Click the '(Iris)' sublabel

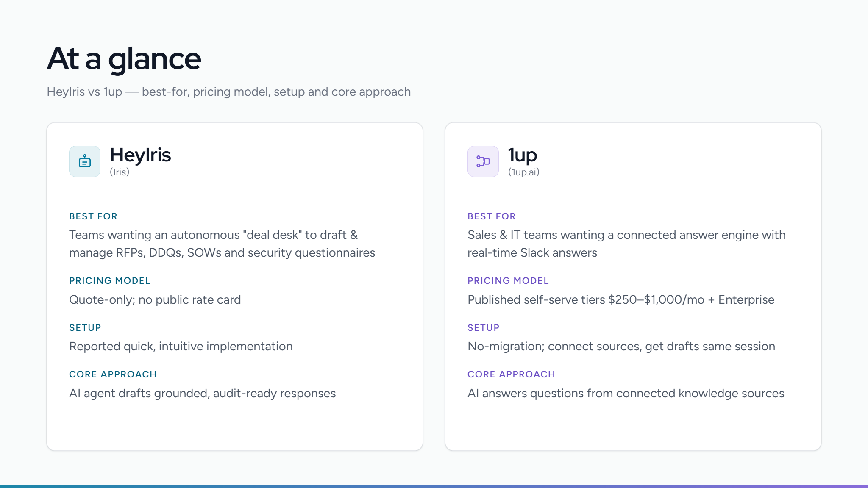[x=120, y=172]
